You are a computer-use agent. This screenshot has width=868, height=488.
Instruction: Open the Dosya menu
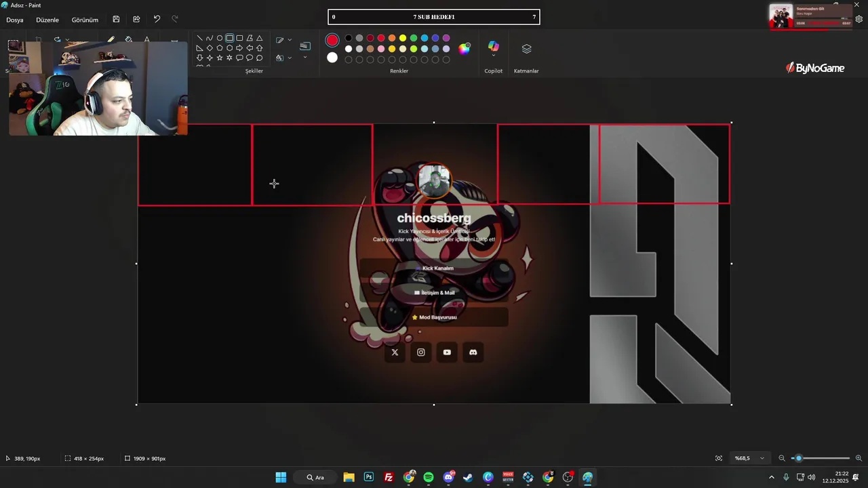[x=15, y=20]
